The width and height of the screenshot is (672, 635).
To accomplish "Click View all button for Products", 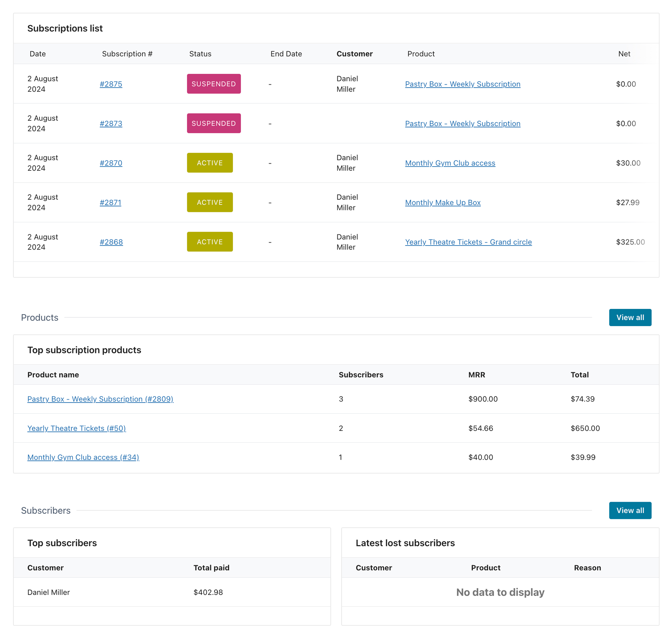I will click(x=630, y=317).
